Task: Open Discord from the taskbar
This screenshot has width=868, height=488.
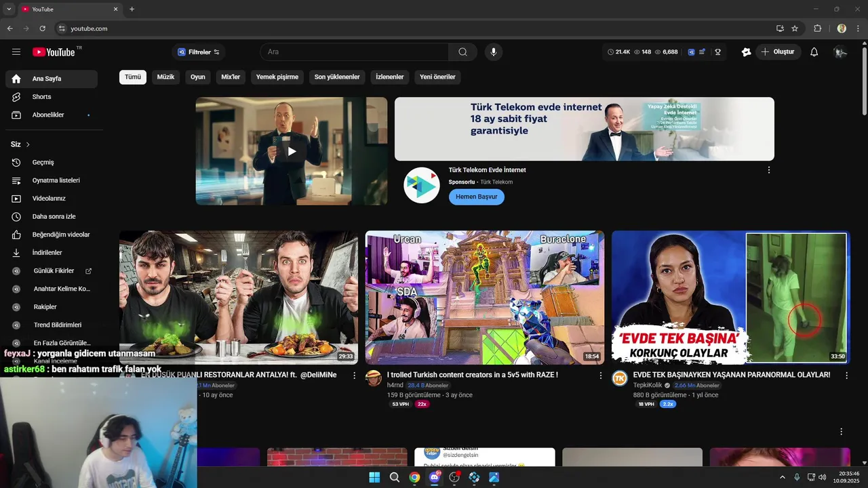Action: click(435, 477)
